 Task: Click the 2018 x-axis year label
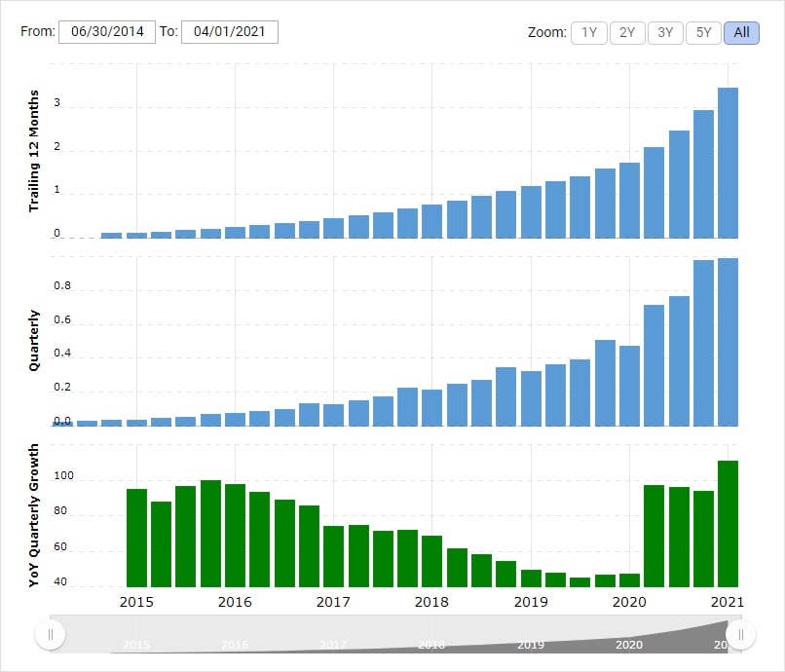click(431, 602)
